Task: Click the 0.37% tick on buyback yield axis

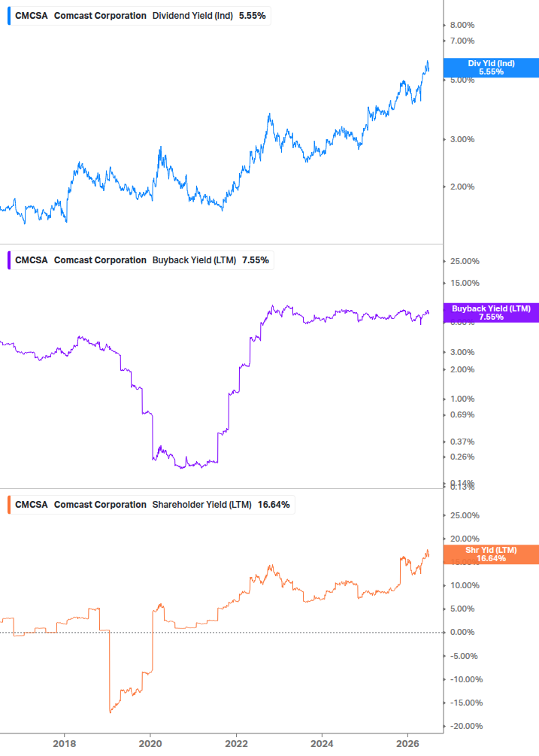Action: click(462, 442)
